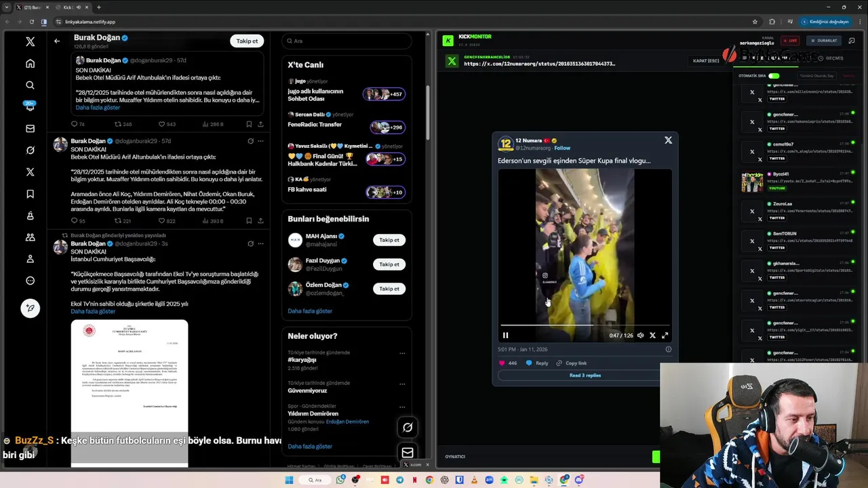This screenshot has width=868, height=488.
Task: Pause the tweet video
Action: click(505, 335)
